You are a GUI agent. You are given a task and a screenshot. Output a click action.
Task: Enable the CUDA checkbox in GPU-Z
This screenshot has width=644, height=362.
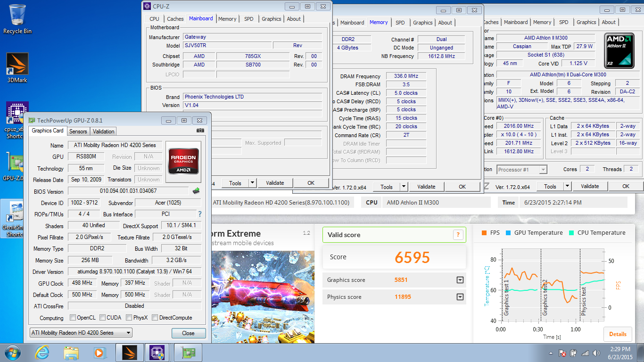click(102, 318)
